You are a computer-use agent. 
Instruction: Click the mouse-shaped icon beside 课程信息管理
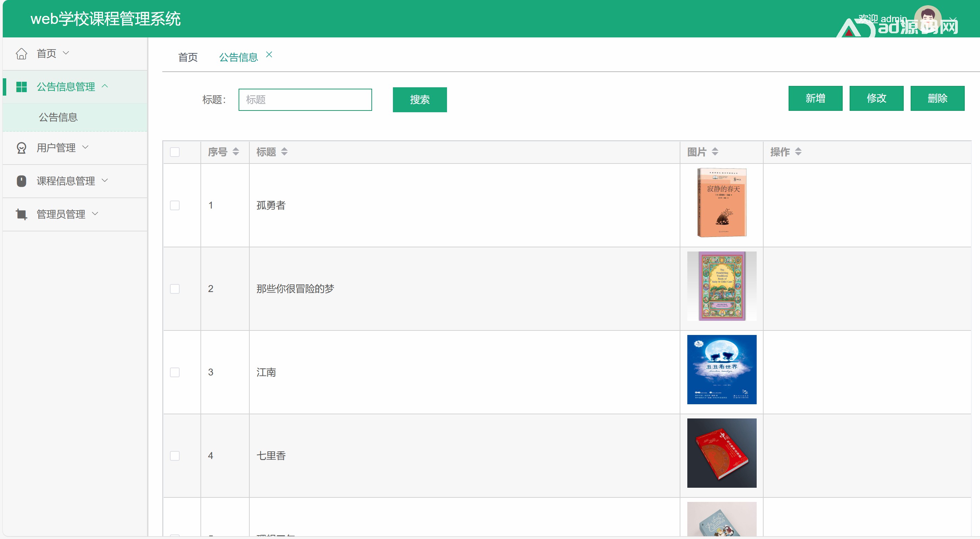(21, 181)
